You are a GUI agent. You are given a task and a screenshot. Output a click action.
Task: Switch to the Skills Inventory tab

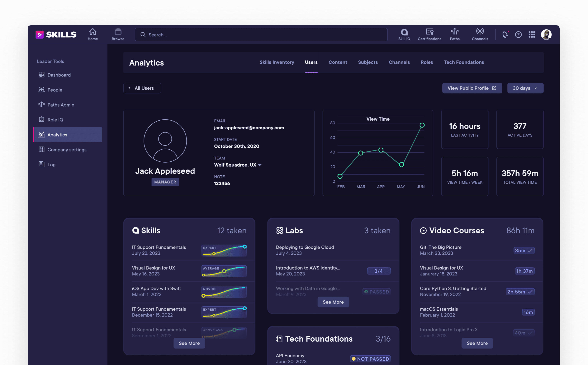tap(277, 62)
